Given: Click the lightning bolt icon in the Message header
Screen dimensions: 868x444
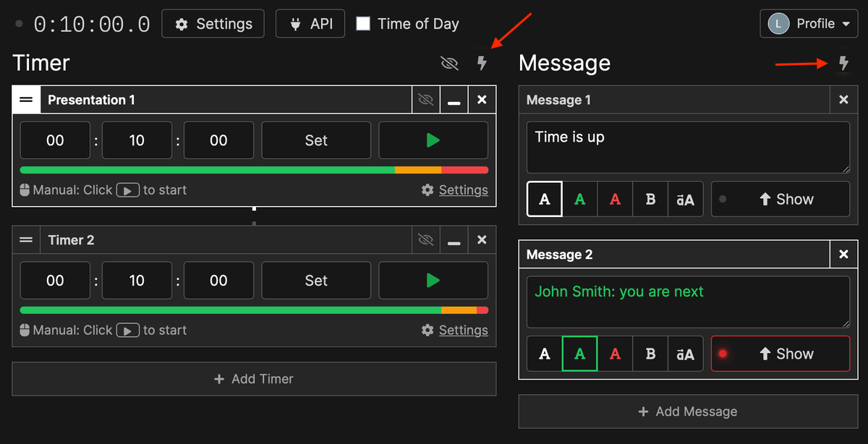Looking at the screenshot, I should tap(843, 64).
